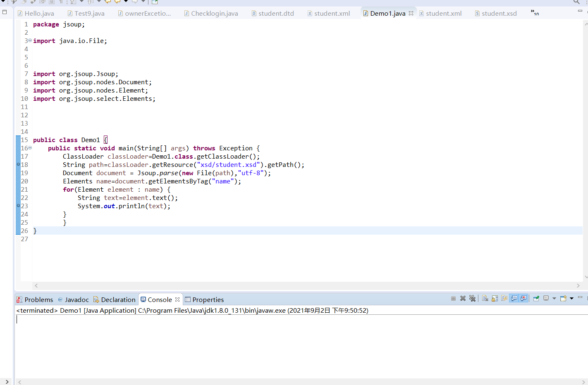Open the Display Selected Console dropdown arrow
588x385 pixels.
point(554,298)
